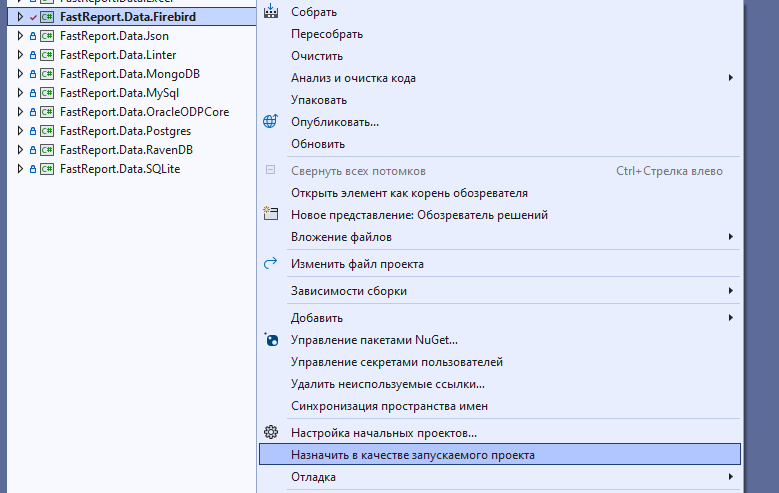779x493 pixels.
Task: Click the C# project icon of FastReport.Data.MongoDB
Action: (x=47, y=74)
